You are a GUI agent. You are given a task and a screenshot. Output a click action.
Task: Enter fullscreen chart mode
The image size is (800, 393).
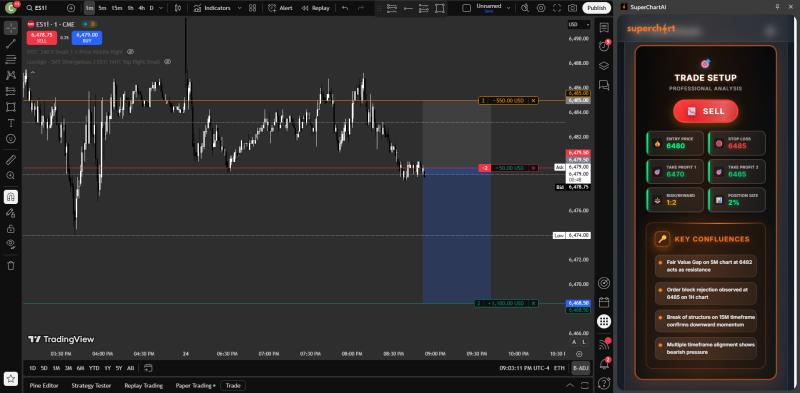(557, 8)
